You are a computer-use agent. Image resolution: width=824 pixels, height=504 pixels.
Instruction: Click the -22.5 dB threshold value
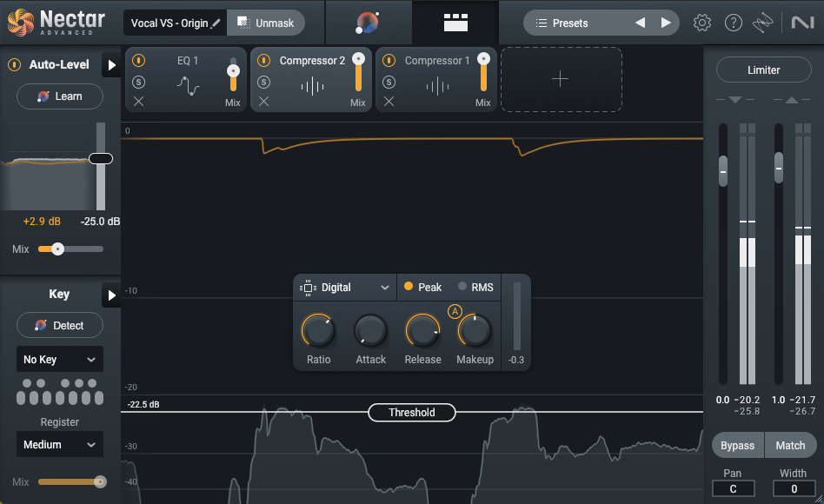(x=143, y=404)
